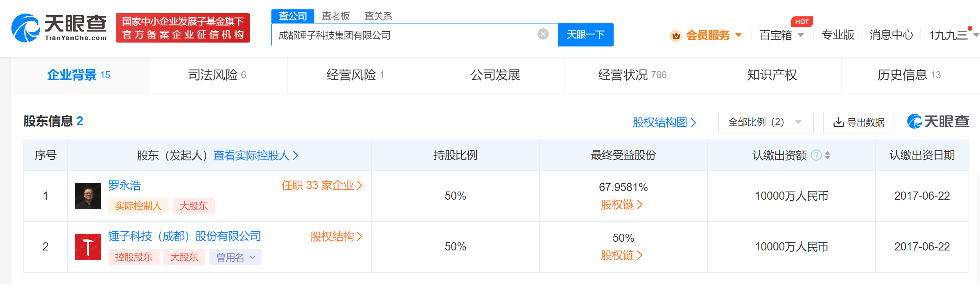
Task: Clear the search box with X icon
Action: [x=543, y=34]
